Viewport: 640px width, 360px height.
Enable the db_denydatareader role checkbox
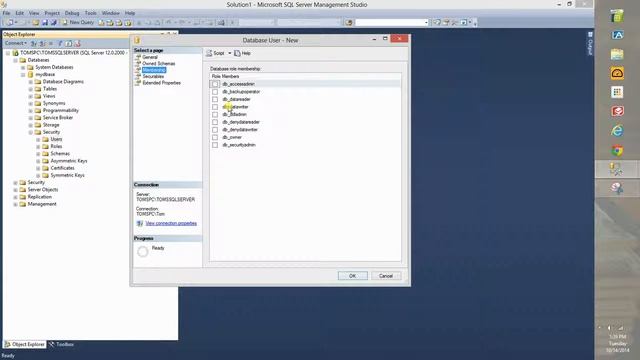(x=215, y=122)
